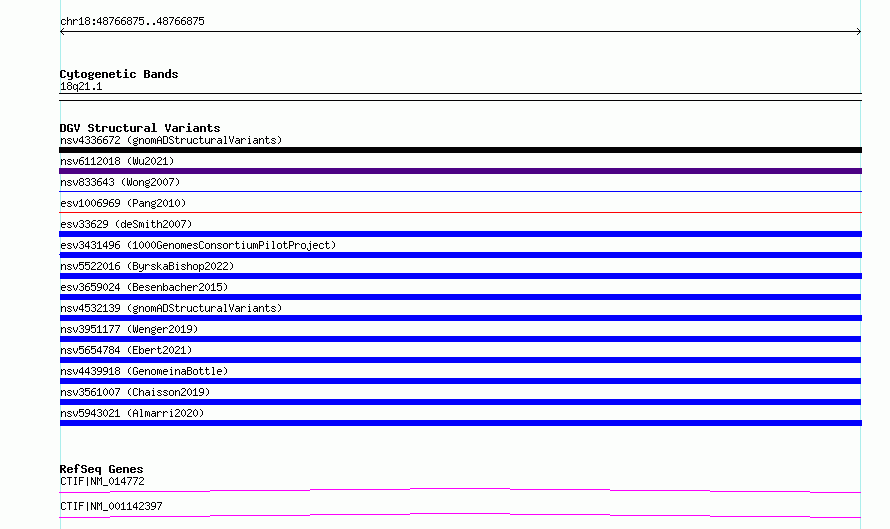
Task: Click the blue bar under esv33629
Action: pos(460,234)
